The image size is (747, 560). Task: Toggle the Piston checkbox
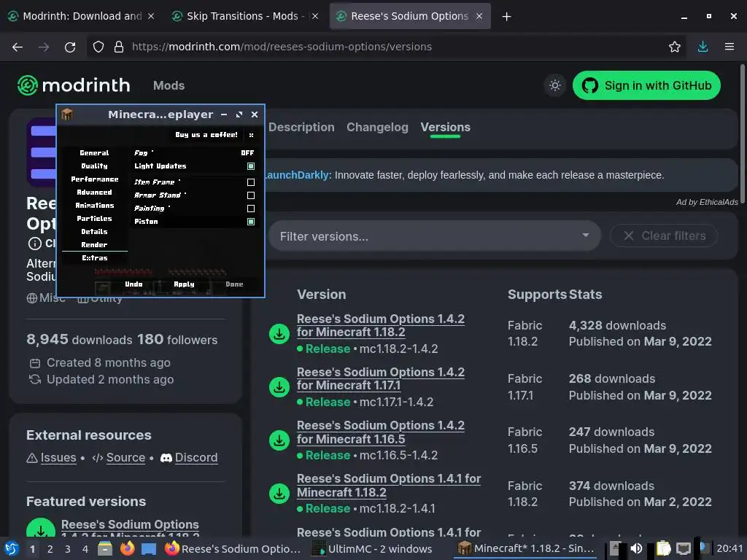251,222
